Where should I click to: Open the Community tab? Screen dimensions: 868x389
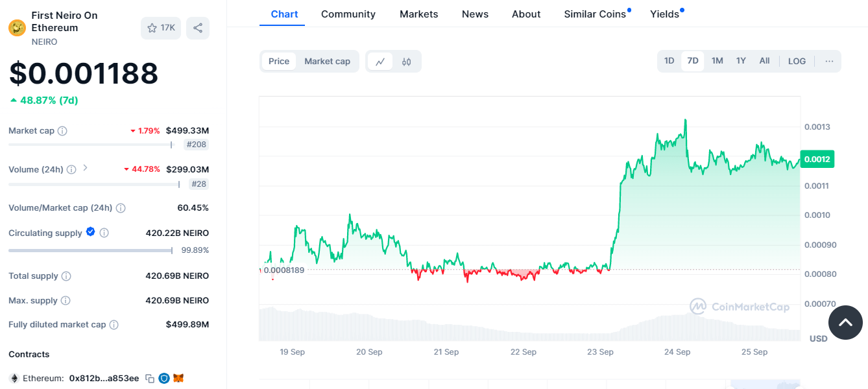click(348, 14)
